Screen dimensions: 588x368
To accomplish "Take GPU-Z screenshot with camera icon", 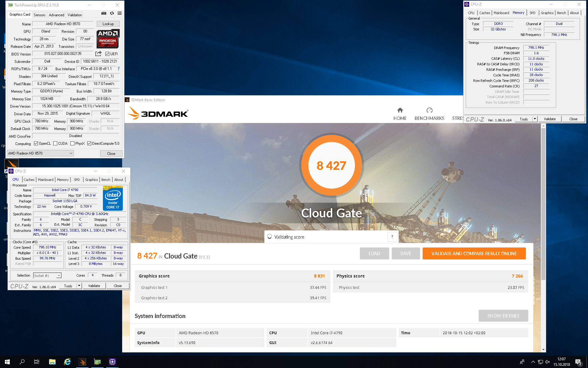I will click(104, 13).
